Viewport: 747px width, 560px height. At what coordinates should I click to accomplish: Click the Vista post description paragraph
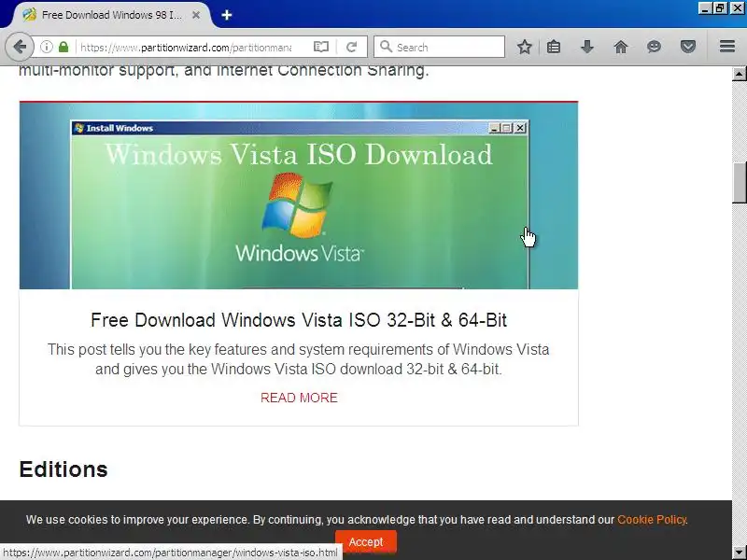(x=299, y=359)
